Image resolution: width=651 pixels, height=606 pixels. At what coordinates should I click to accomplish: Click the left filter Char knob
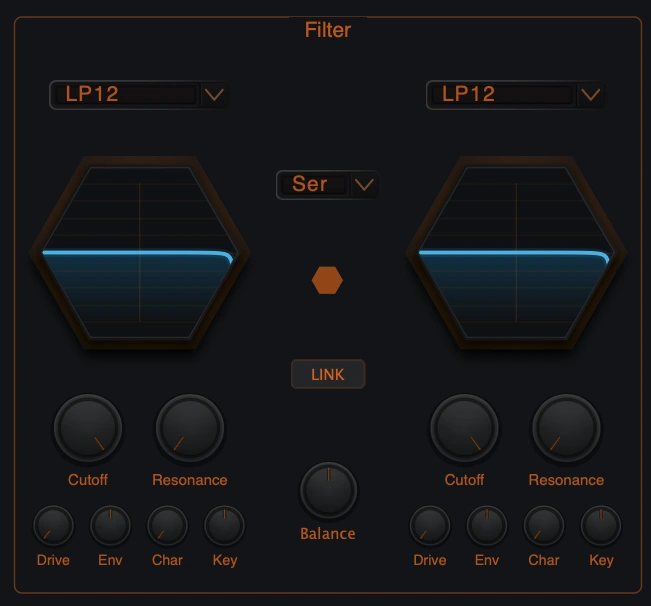point(167,525)
